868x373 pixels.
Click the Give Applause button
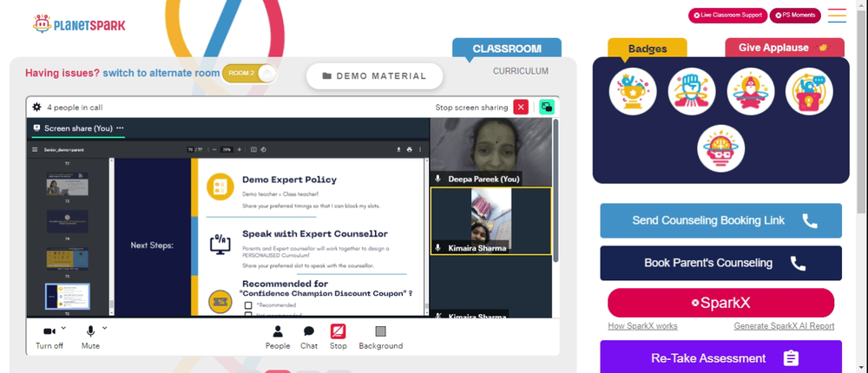point(785,48)
